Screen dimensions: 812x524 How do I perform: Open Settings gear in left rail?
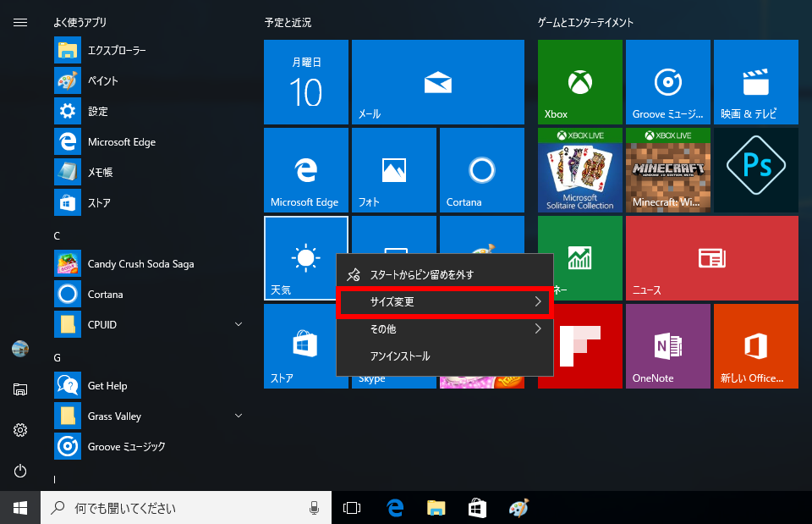point(20,430)
